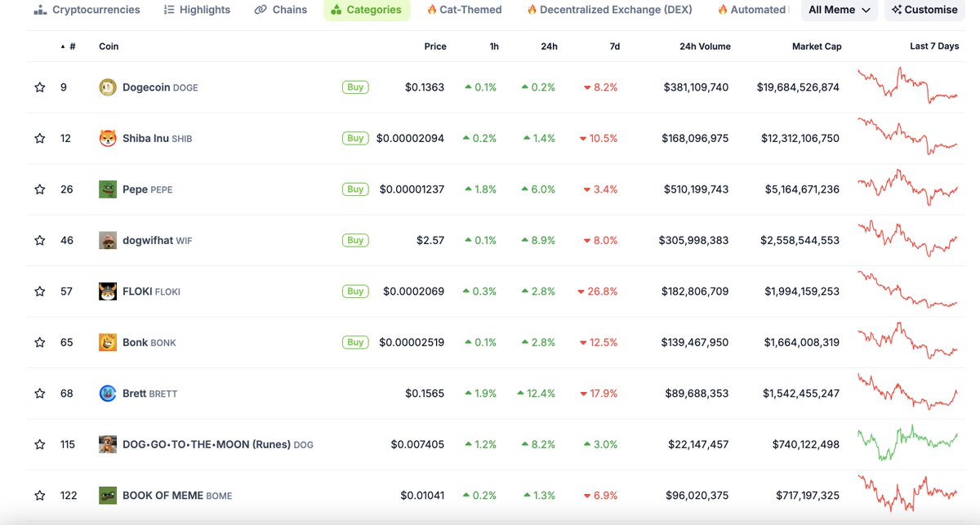This screenshot has width=980, height=525.
Task: Sort by 24h change column
Action: (x=549, y=47)
